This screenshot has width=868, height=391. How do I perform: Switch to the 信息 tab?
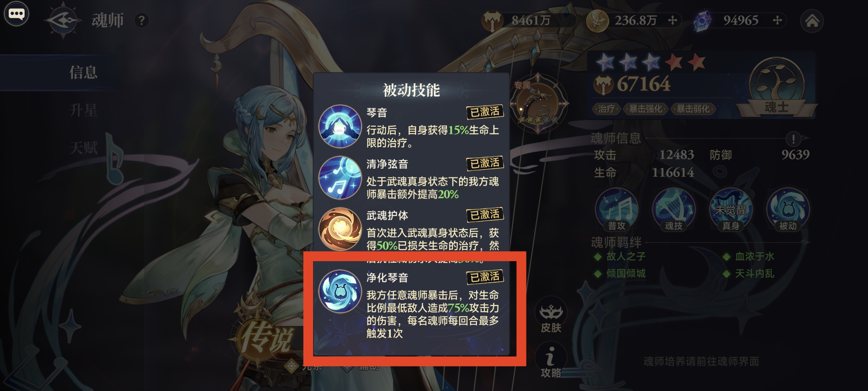point(83,72)
